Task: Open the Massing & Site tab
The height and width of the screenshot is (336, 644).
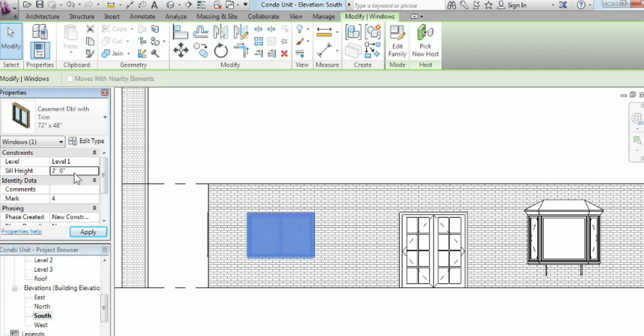Action: (x=217, y=16)
